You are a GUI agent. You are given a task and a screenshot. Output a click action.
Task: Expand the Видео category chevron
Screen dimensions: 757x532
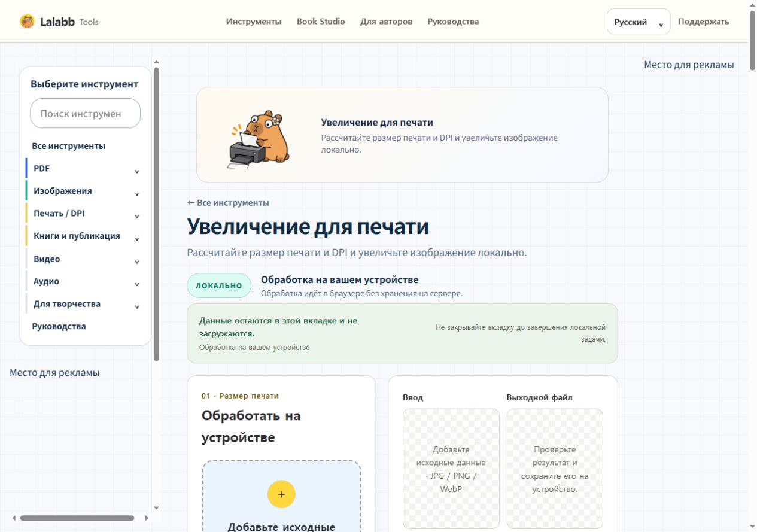point(136,262)
